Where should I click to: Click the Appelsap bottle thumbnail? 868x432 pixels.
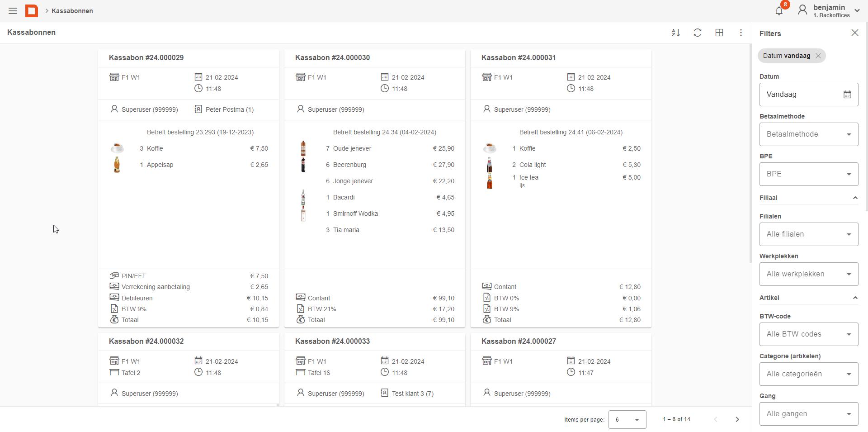pos(117,165)
